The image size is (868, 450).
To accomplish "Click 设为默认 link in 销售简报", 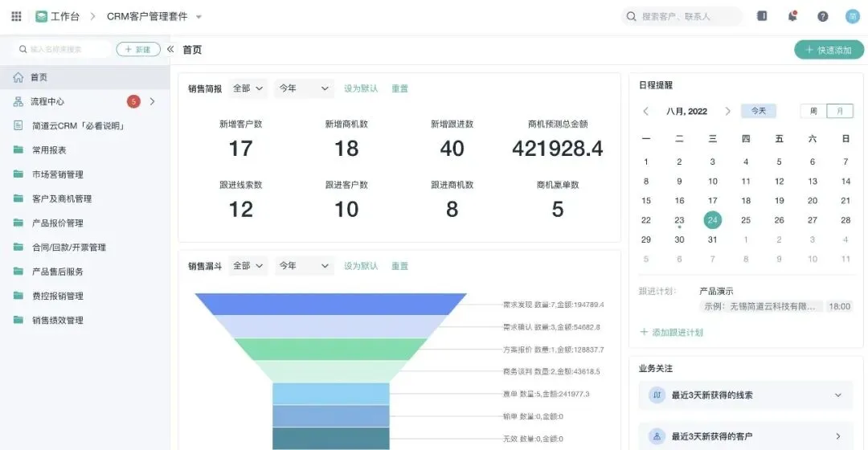I will point(361,88).
